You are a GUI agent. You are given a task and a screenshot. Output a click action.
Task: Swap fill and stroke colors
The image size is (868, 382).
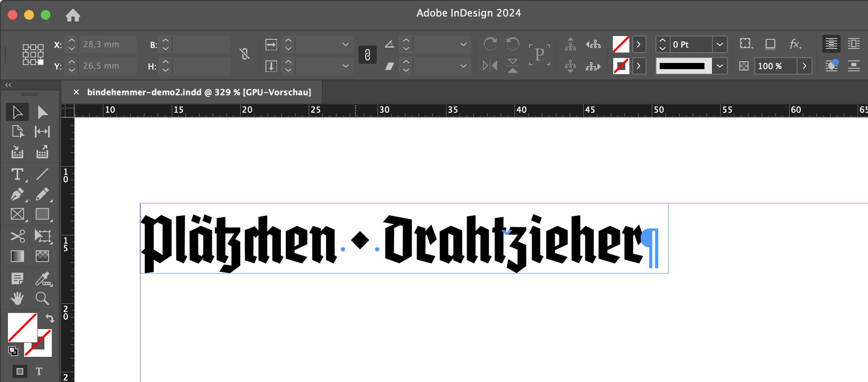click(50, 319)
